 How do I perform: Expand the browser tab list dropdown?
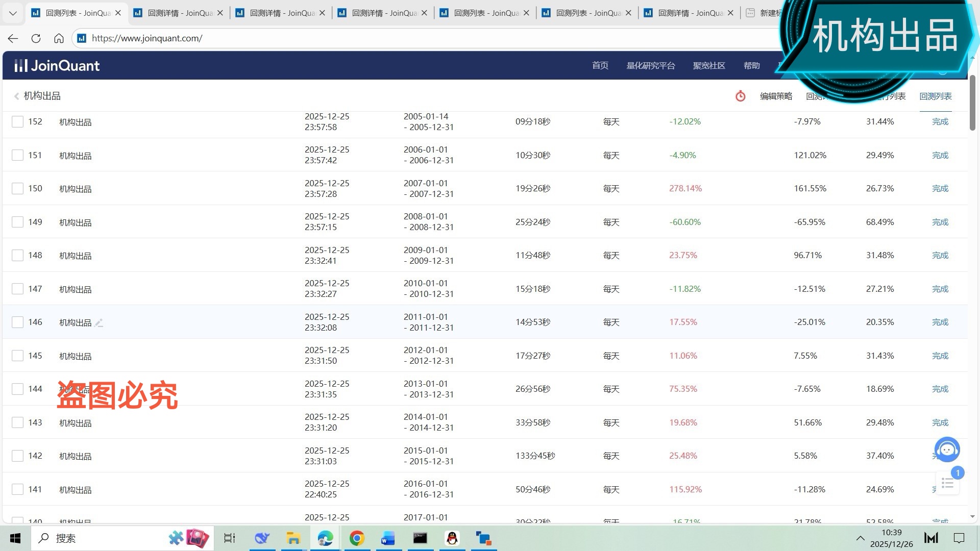pos(13,13)
